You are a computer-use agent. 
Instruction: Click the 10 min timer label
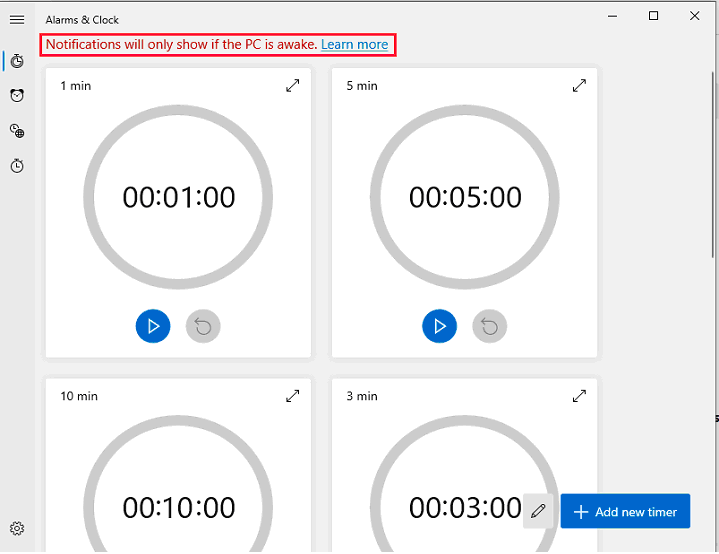79,396
